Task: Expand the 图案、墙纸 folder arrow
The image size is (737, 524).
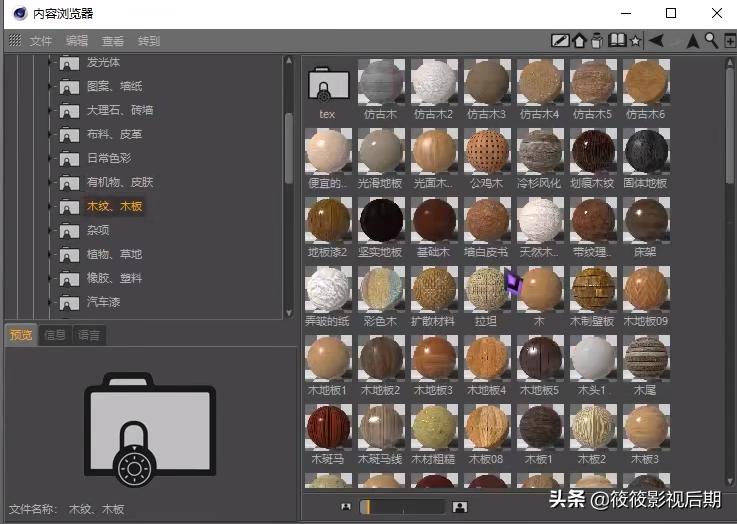Action: 50,86
